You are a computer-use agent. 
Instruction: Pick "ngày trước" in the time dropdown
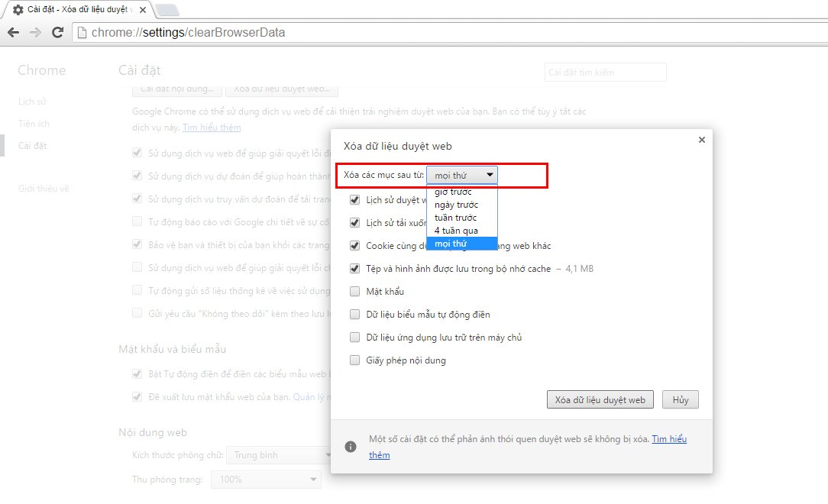coord(456,205)
